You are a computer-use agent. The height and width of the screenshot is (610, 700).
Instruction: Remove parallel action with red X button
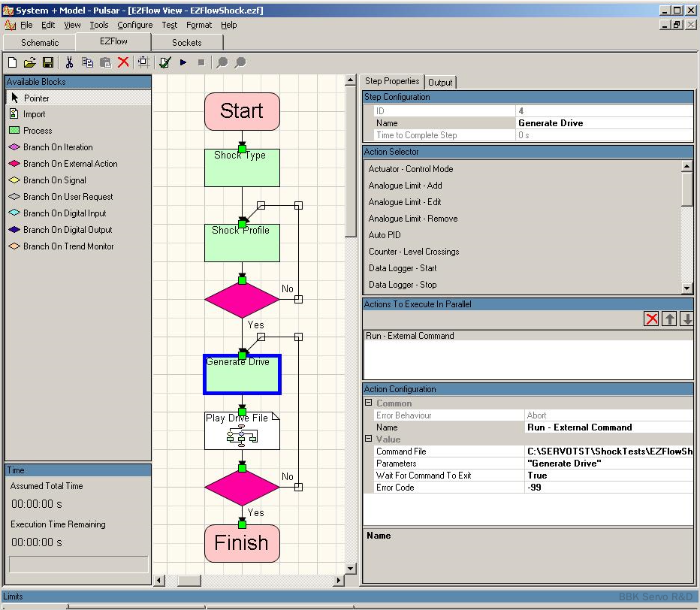(x=651, y=319)
